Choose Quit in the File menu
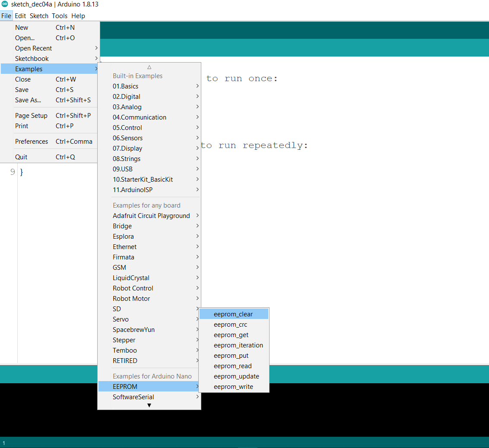The image size is (489, 448). [x=49, y=157]
